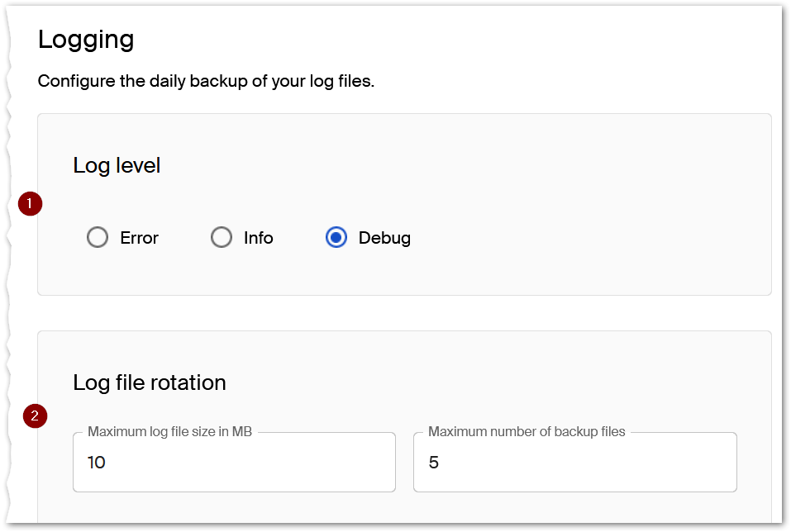Click the "Maximum number of backup files" label
This screenshot has height=532, width=791.
(527, 431)
